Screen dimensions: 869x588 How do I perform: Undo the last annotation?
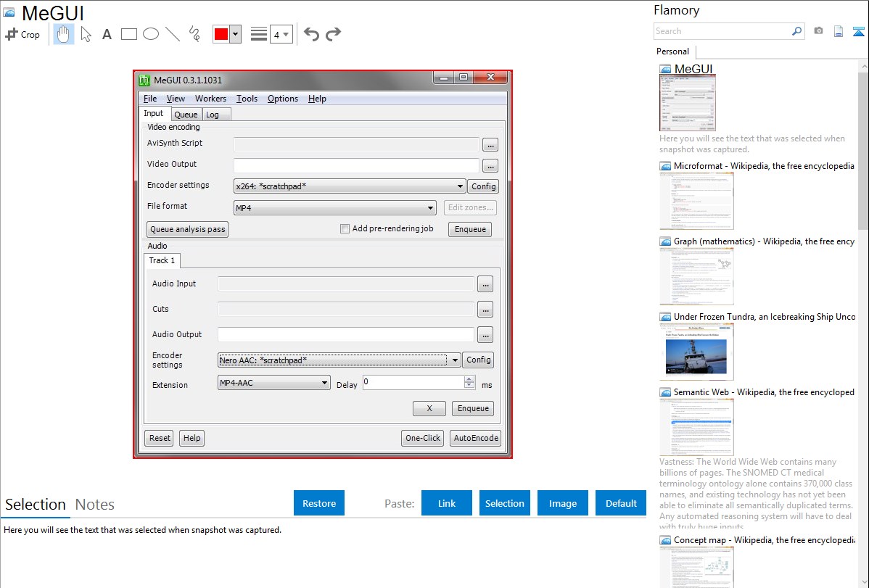click(x=311, y=34)
